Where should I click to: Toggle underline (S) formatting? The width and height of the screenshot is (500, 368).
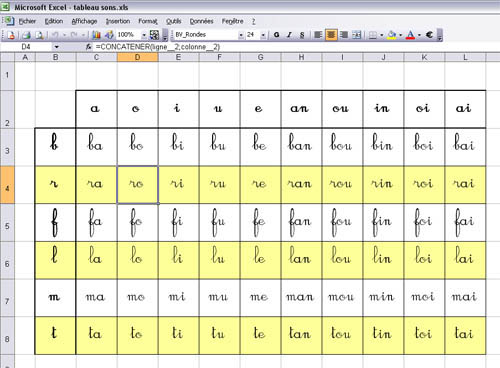pos(302,35)
